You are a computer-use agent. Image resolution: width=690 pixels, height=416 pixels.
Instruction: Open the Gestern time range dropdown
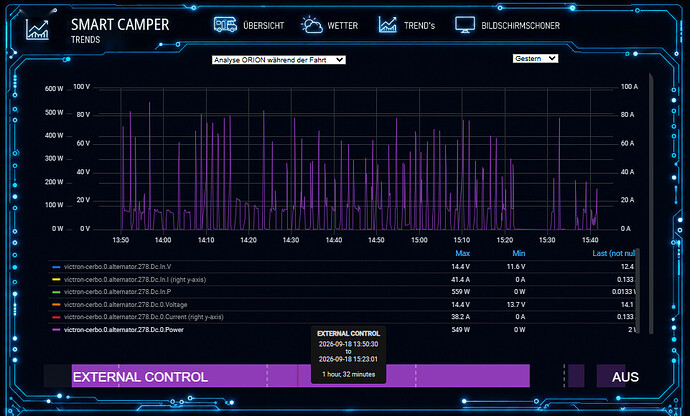pyautogui.click(x=536, y=59)
